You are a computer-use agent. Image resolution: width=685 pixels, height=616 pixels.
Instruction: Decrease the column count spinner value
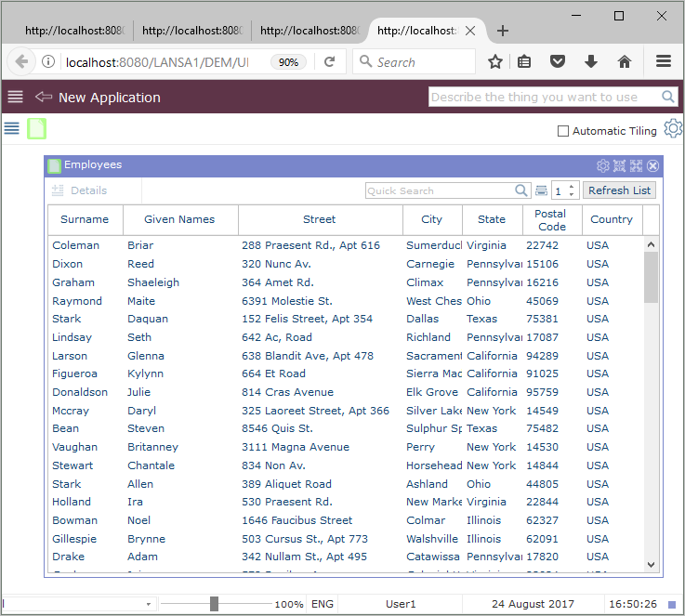pyautogui.click(x=572, y=194)
